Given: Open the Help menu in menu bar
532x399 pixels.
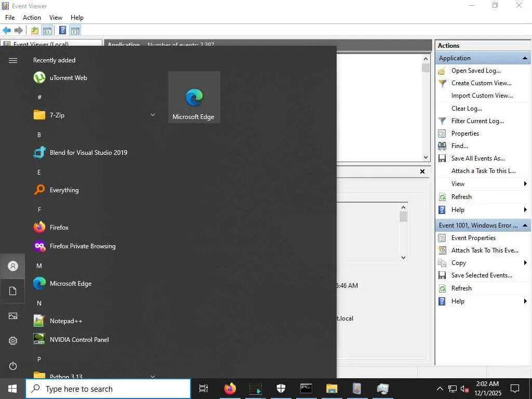Looking at the screenshot, I should click(x=77, y=18).
